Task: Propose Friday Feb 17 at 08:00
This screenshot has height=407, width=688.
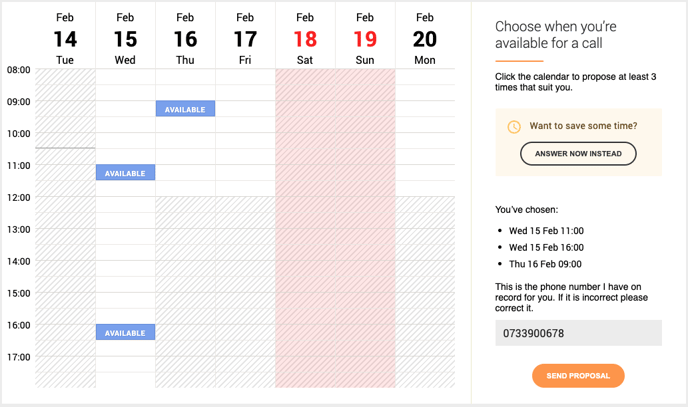Action: 245,77
